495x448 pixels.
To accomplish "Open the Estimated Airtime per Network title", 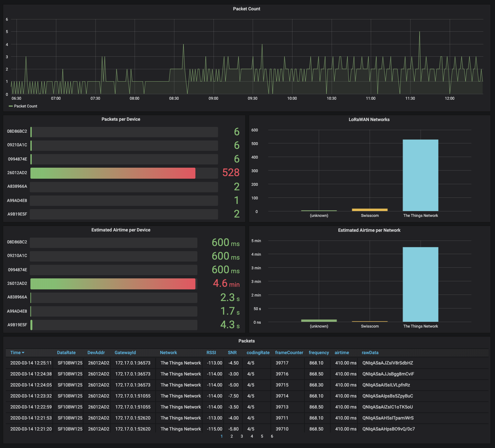I will (369, 230).
